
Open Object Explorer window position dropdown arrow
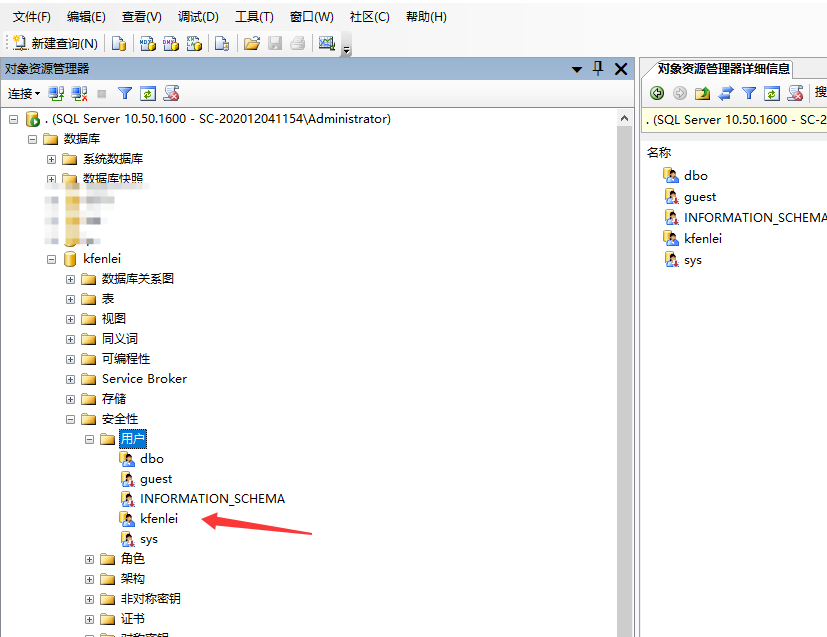pyautogui.click(x=576, y=69)
